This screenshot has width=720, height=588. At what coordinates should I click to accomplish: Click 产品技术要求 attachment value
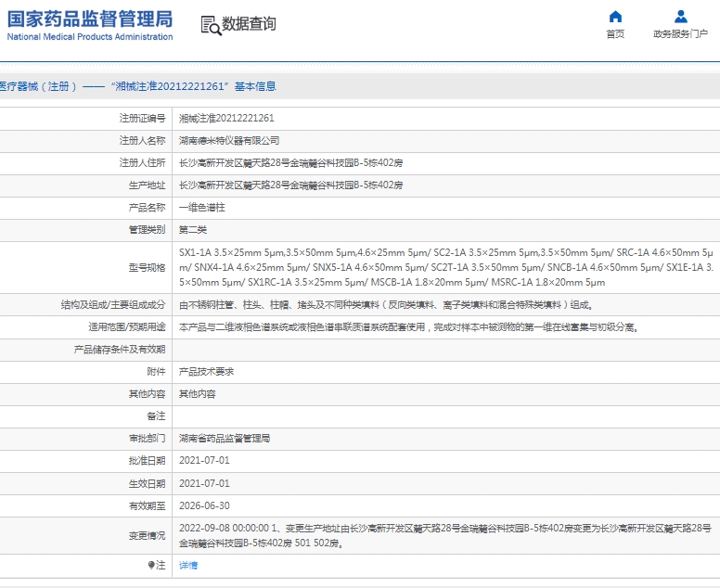[206, 372]
